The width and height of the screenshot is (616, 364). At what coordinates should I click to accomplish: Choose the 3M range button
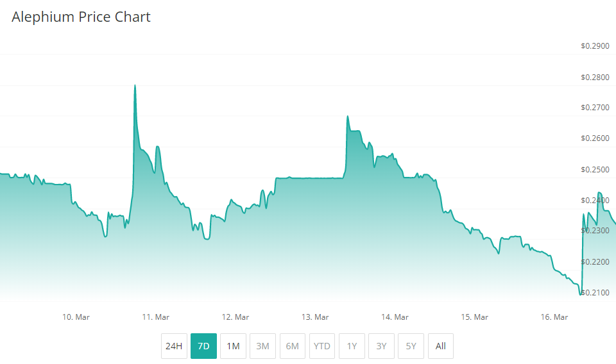click(262, 346)
